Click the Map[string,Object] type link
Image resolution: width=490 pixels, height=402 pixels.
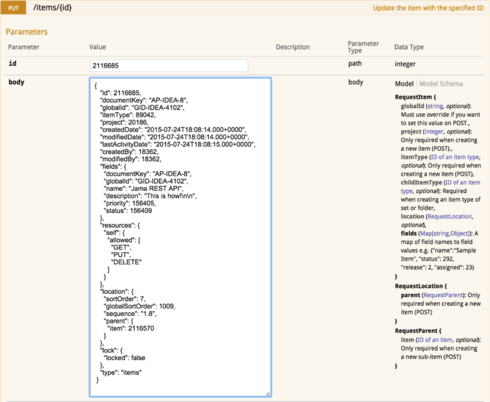point(445,233)
